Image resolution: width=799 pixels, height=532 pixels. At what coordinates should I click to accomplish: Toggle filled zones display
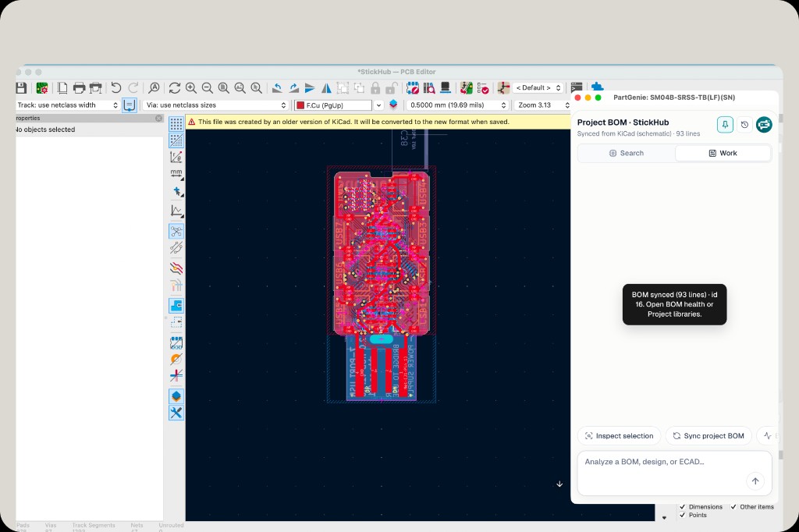(176, 306)
